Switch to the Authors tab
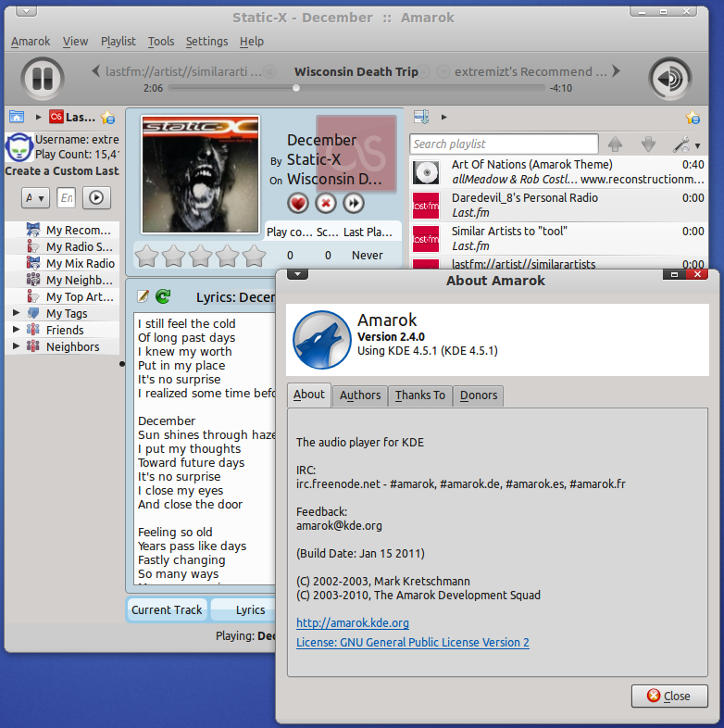Screen dimensions: 724x728 [x=360, y=395]
